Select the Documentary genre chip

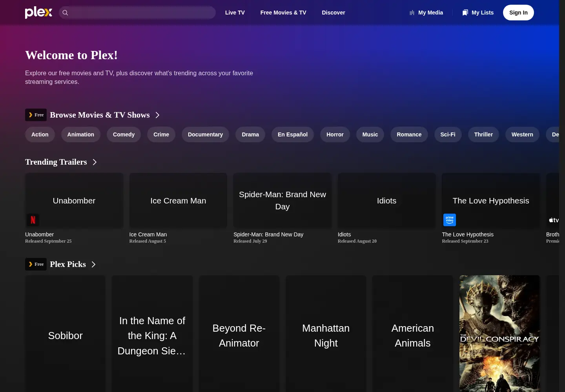205,134
